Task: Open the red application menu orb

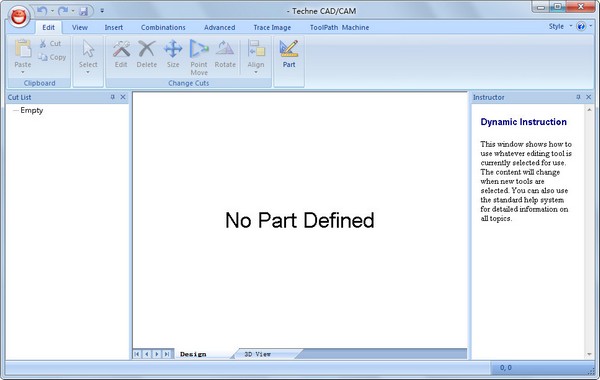Action: coord(19,16)
